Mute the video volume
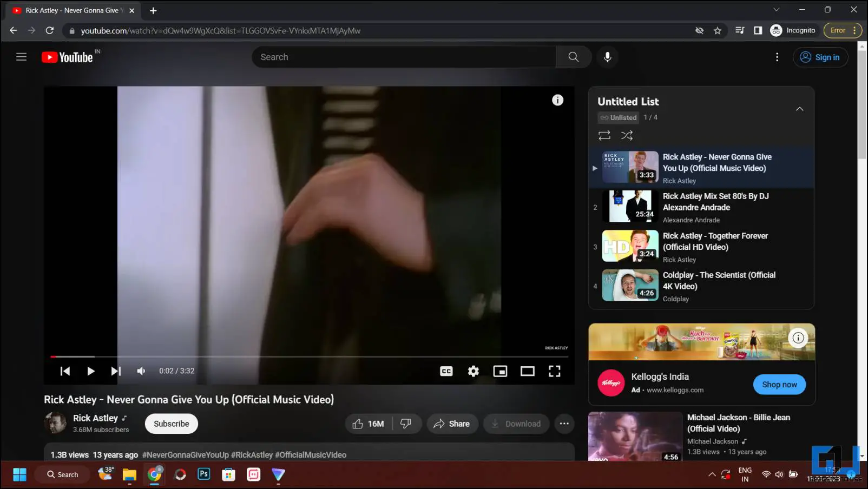The height and width of the screenshot is (489, 868). [x=141, y=371]
